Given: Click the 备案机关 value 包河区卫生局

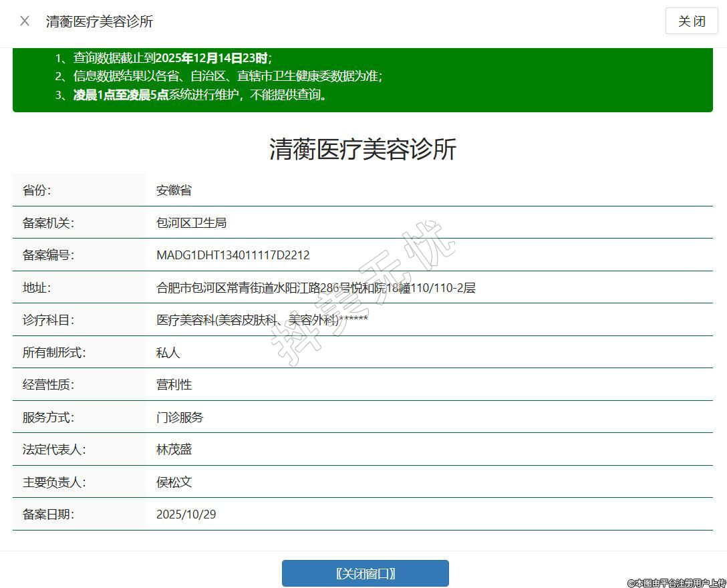Looking at the screenshot, I should click(191, 223).
